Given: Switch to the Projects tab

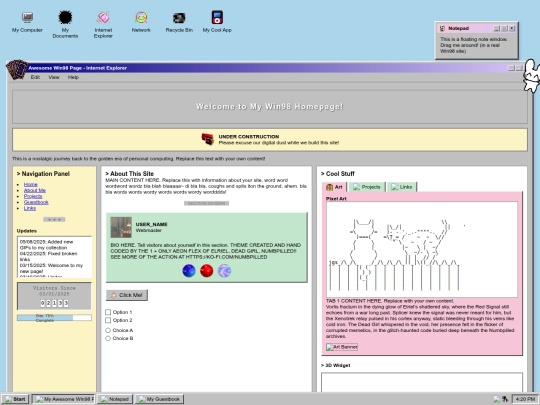Looking at the screenshot, I should (367, 187).
